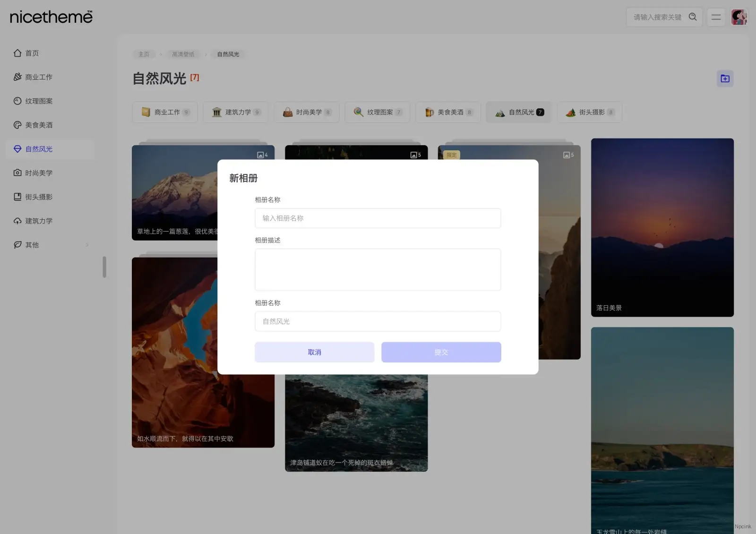Click the image count icon showing 4
The image size is (756, 534).
point(260,155)
